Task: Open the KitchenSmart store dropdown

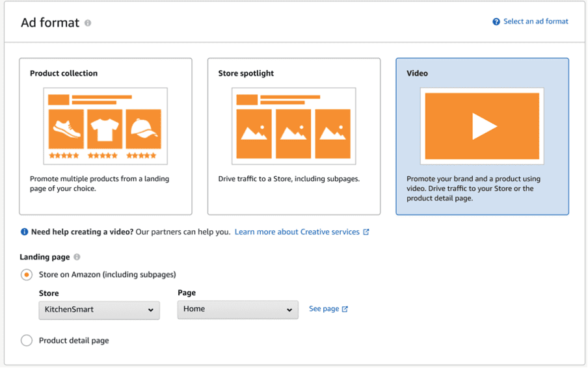Action: (99, 310)
